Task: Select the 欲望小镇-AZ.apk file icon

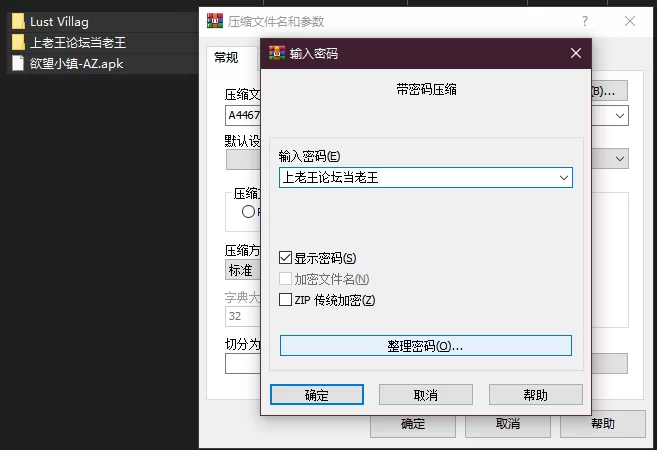Action: (x=18, y=64)
